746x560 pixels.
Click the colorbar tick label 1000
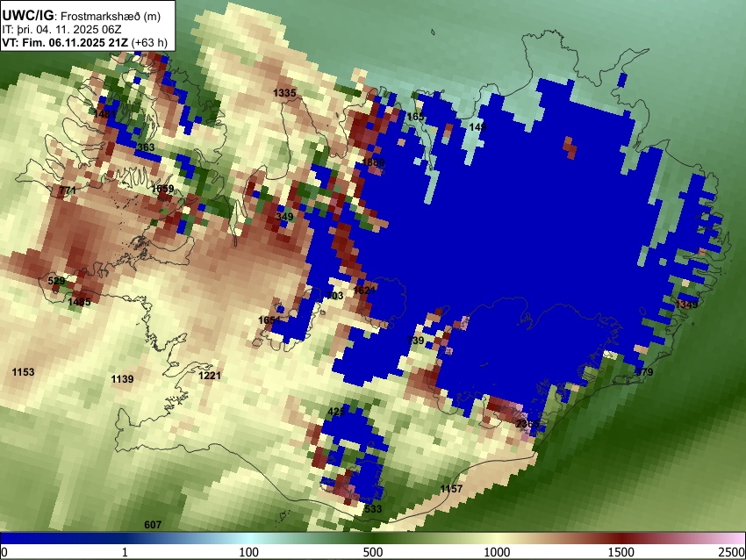[x=497, y=552]
